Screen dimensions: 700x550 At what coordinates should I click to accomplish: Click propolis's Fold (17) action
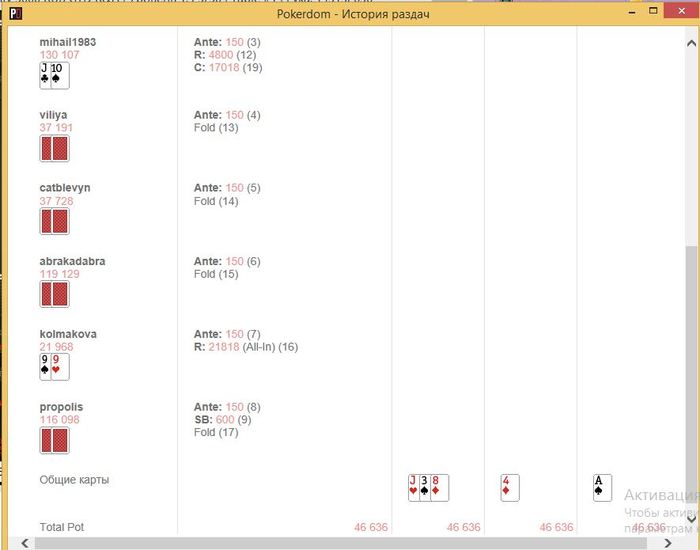[216, 432]
